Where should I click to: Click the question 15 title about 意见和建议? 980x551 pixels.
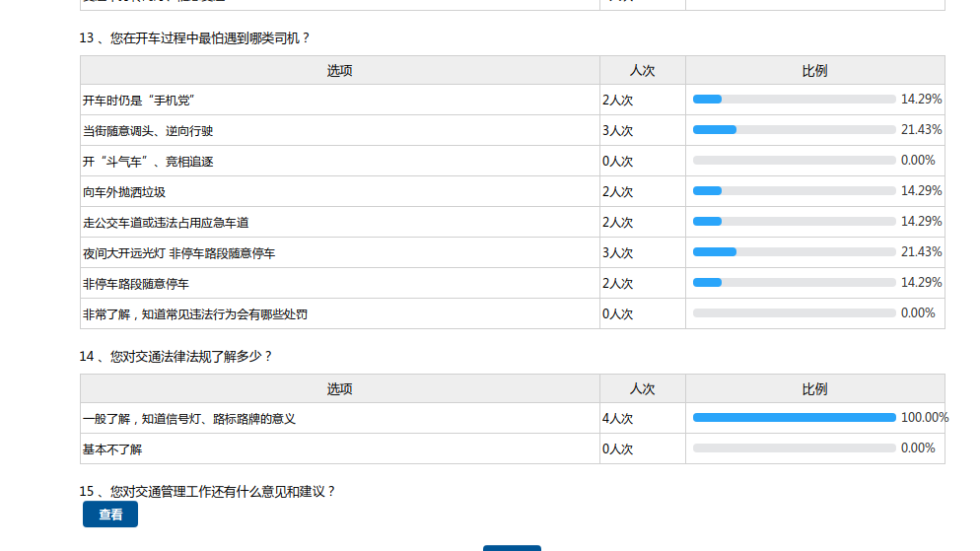coord(207,491)
